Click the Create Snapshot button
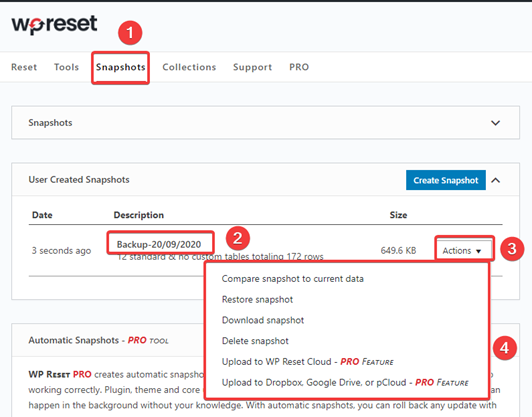Screen dimensions: 532x417 [x=445, y=180]
